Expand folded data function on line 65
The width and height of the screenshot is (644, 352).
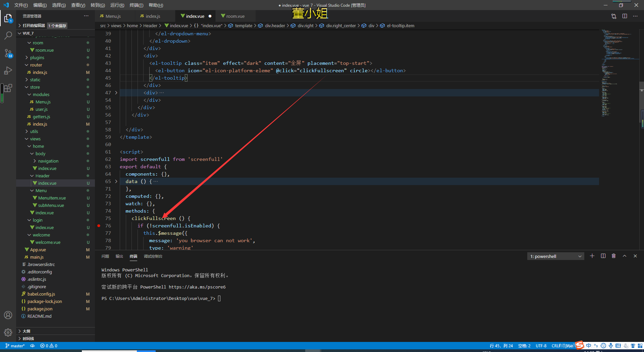(116, 181)
